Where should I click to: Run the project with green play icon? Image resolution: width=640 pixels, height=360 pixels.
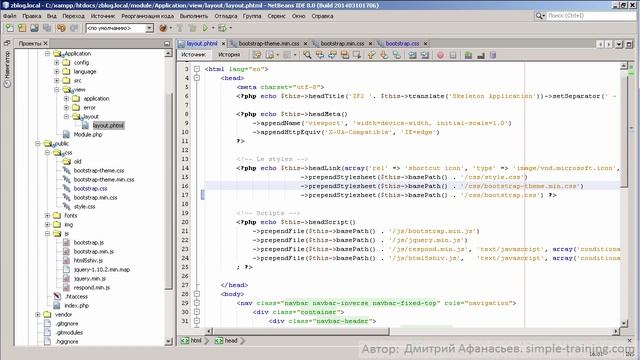click(x=205, y=28)
